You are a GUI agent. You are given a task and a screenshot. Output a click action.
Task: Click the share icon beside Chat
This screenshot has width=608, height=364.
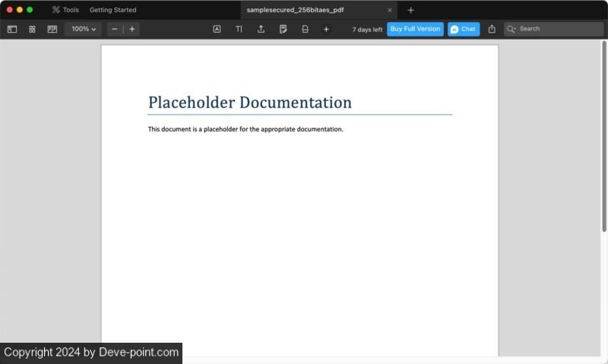[x=492, y=29]
